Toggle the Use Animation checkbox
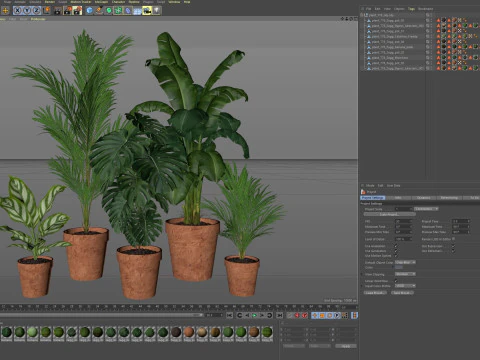The height and width of the screenshot is (360, 480). pyautogui.click(x=396, y=246)
